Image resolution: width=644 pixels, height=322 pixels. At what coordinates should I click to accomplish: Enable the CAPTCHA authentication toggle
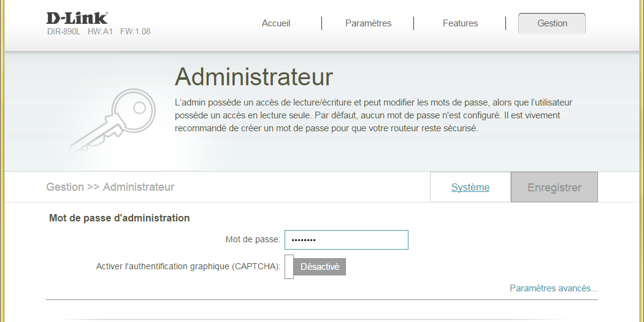[x=315, y=267]
